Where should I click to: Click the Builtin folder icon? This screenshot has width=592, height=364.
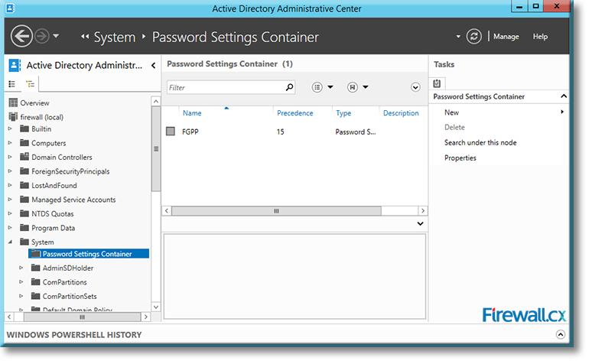[24, 128]
